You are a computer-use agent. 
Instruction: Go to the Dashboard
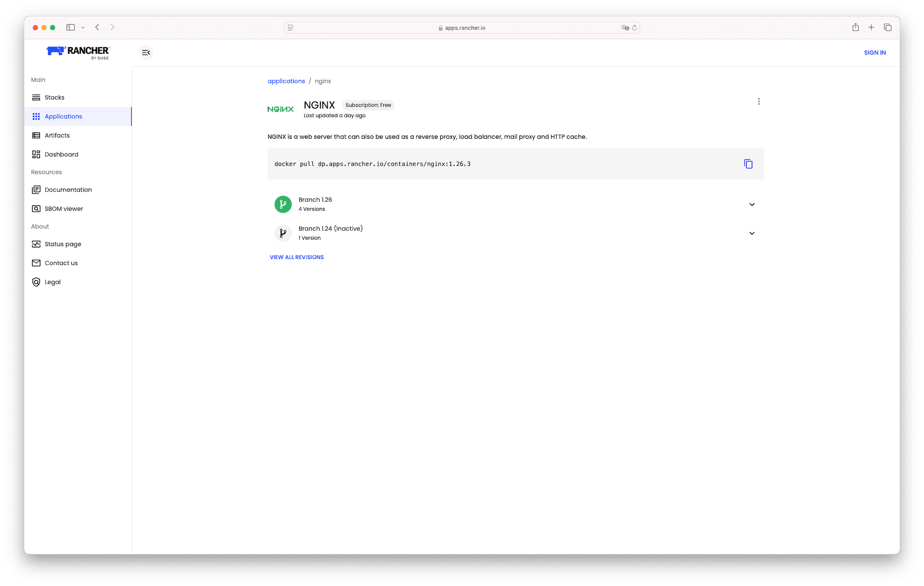point(61,154)
